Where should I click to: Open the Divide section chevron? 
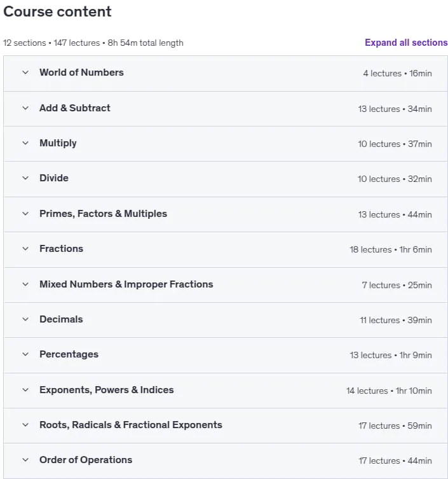[x=25, y=178]
